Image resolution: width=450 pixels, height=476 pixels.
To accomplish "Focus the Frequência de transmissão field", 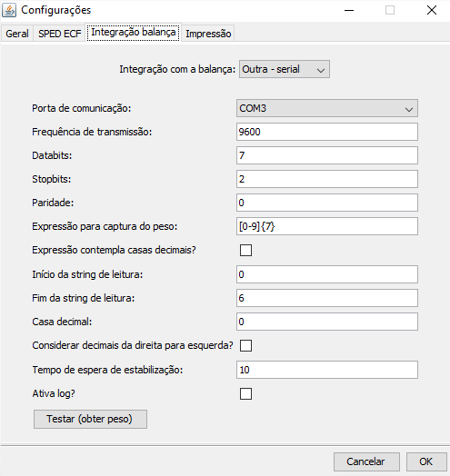I will [327, 132].
